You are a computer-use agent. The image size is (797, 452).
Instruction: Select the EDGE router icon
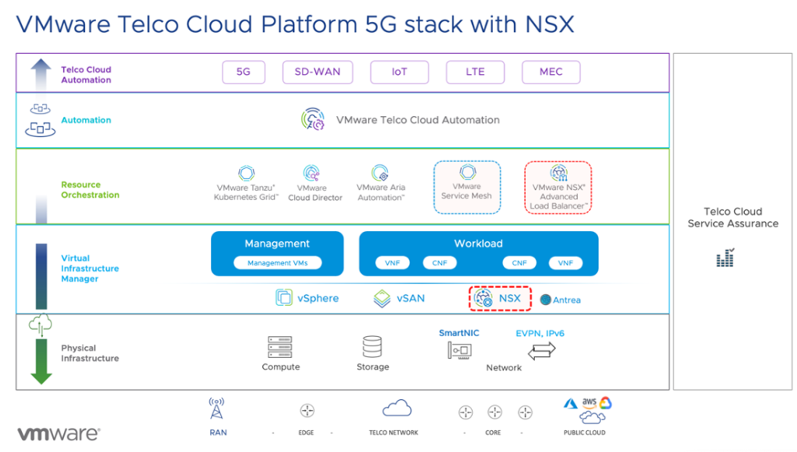(307, 410)
